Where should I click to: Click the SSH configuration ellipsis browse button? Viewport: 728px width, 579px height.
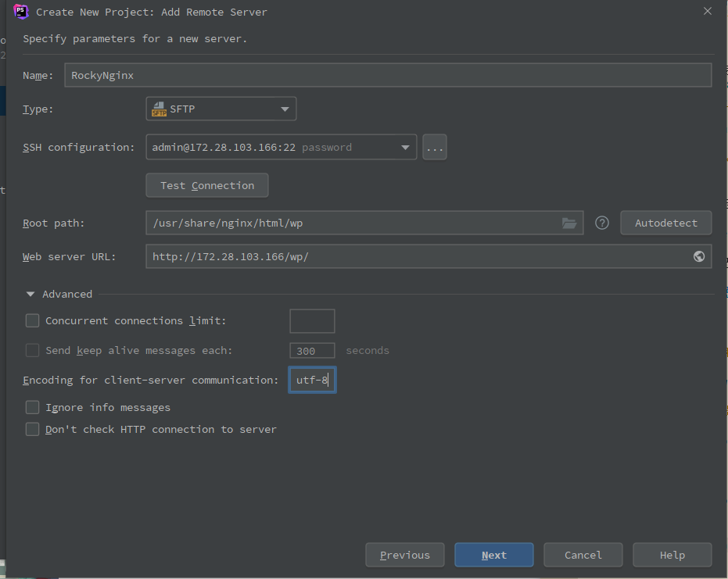[435, 147]
